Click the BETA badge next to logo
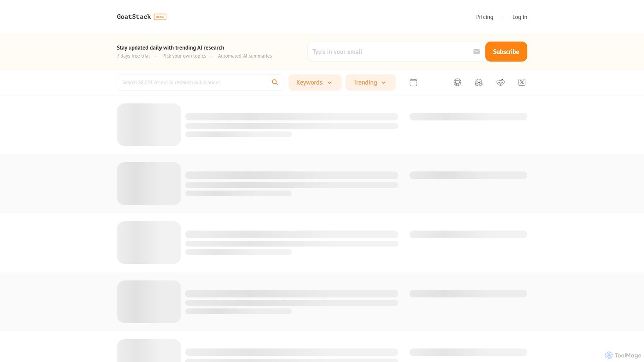The height and width of the screenshot is (362, 644). [160, 17]
